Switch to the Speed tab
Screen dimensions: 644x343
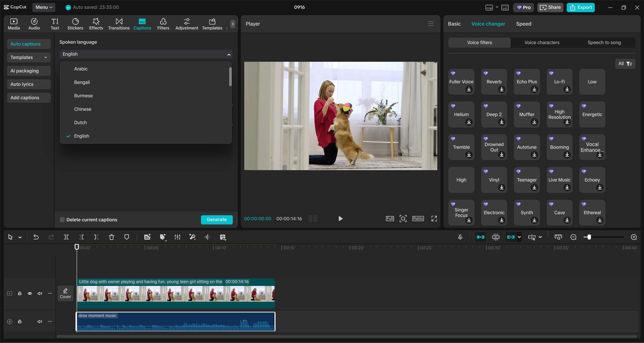pos(524,24)
